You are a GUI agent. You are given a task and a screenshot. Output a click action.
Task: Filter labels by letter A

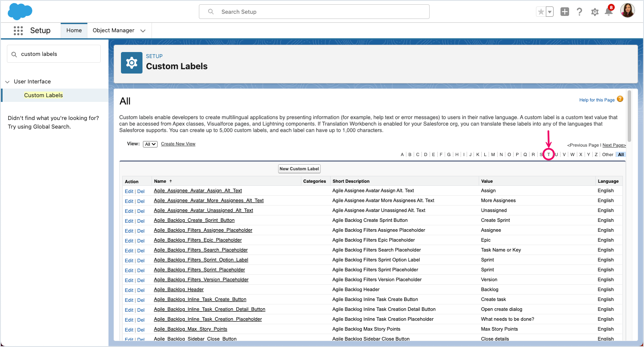(x=402, y=154)
